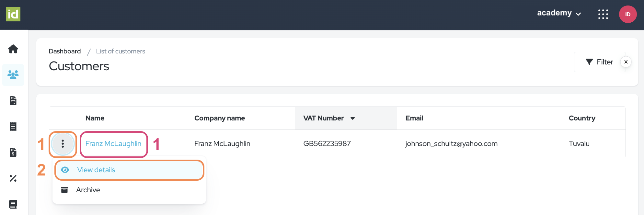Select the customers icon in the sidebar
Screen dimensions: 644x215
[x=13, y=75]
